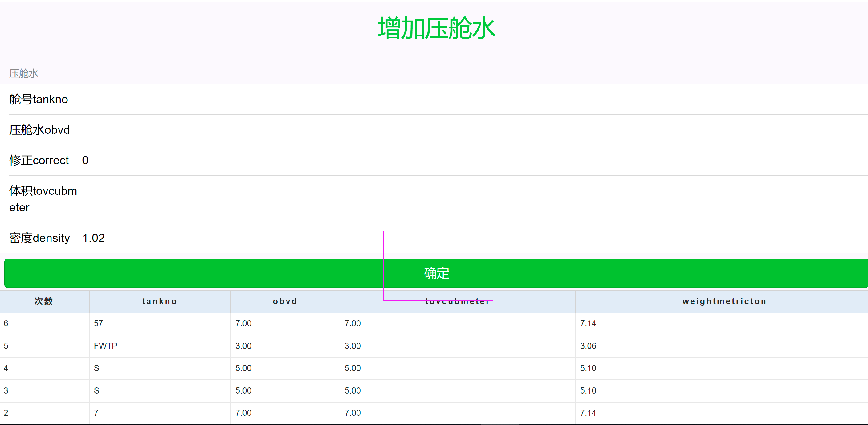The image size is (868, 425).
Task: Click the 次数 column header
Action: 44,301
